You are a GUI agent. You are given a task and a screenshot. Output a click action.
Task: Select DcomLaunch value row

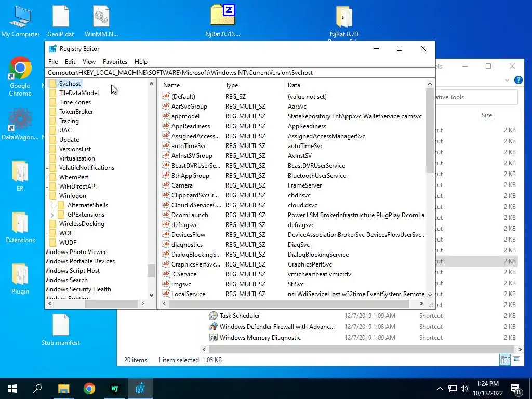(294, 215)
